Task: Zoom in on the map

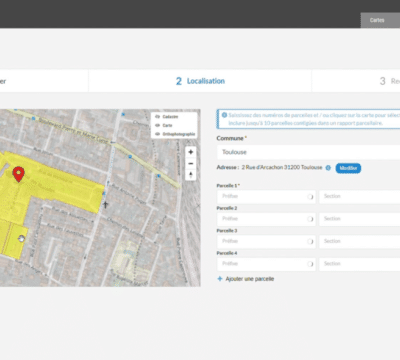Action: 191,152
